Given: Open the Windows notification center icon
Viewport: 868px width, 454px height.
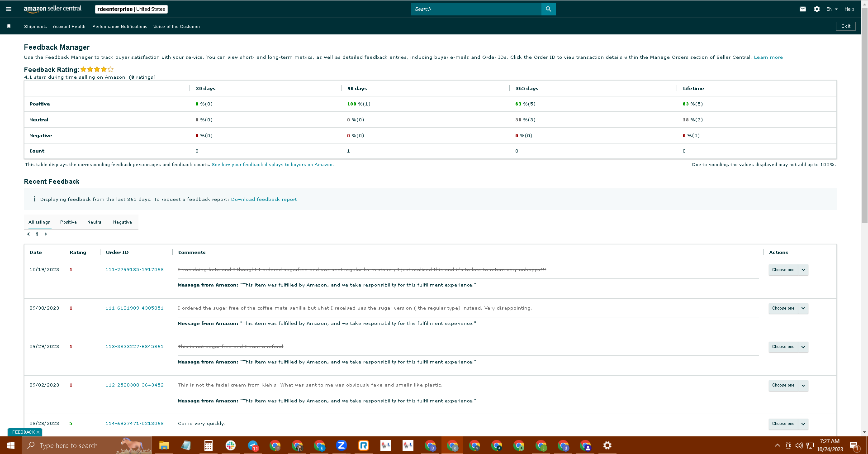Looking at the screenshot, I should [x=854, y=445].
